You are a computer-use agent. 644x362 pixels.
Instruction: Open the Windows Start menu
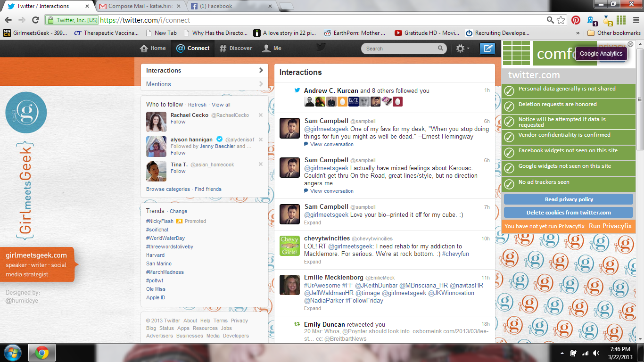click(13, 353)
